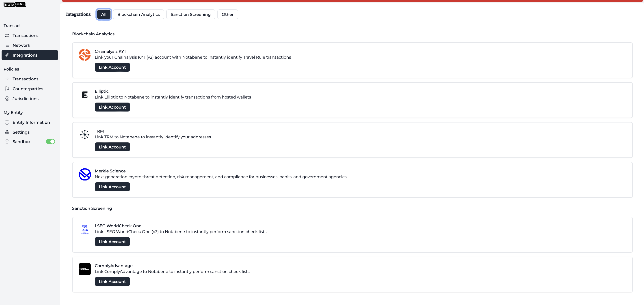Click the LSEG WorldCheck One logo
Screen dimensions: 644x305
tap(85, 229)
